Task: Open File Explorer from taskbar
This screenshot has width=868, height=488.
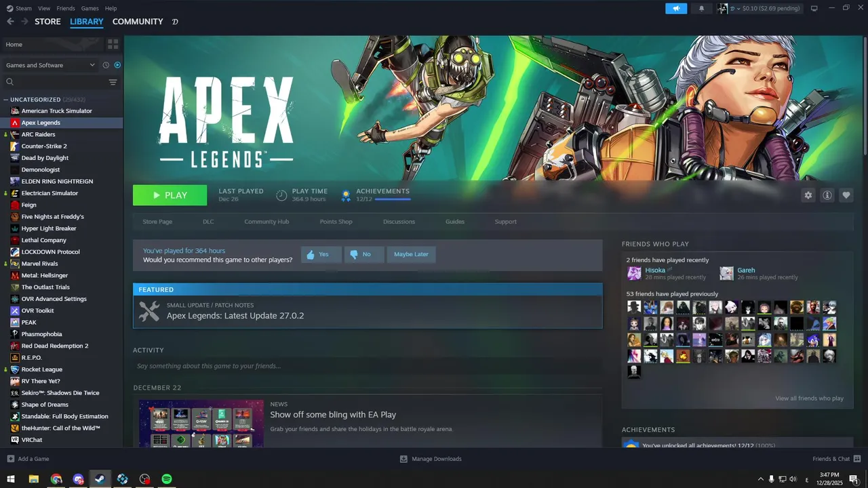Action: [33, 479]
